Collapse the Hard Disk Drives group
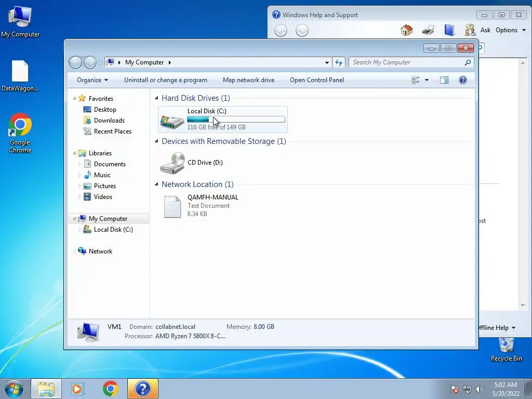This screenshot has height=399, width=532. pyautogui.click(x=156, y=98)
